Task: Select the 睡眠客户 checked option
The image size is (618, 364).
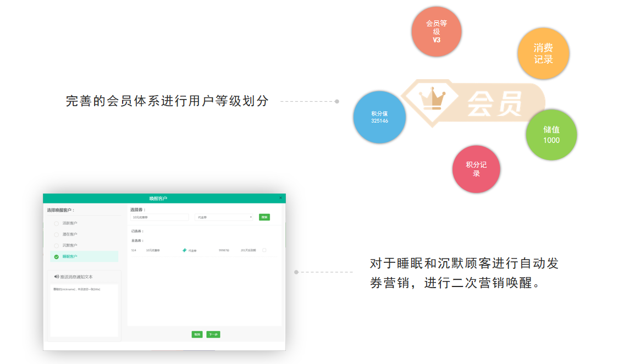Action: tap(57, 256)
